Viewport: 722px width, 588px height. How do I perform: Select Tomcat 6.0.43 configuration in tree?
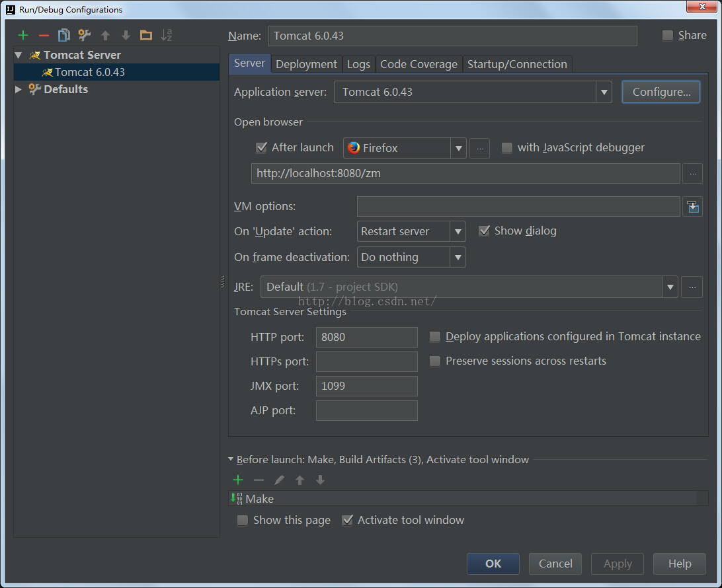[x=117, y=72]
